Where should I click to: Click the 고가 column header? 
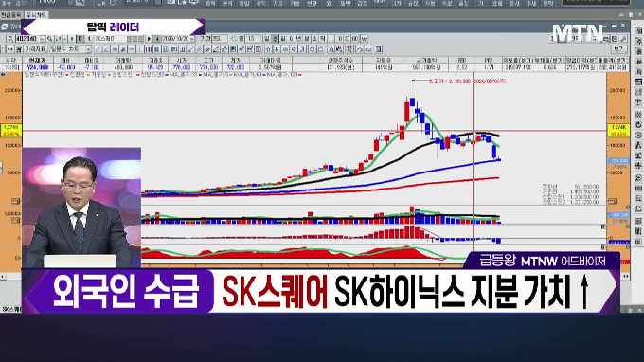click(208, 61)
